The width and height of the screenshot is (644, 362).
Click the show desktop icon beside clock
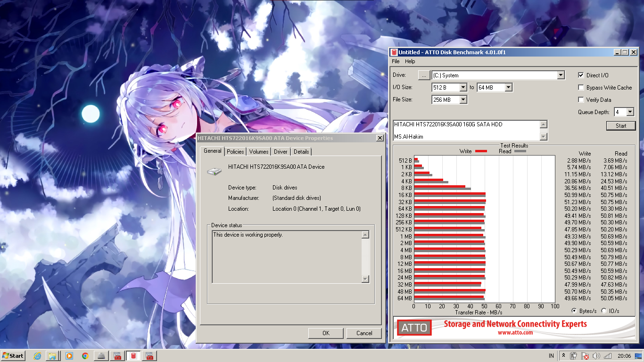[638, 356]
